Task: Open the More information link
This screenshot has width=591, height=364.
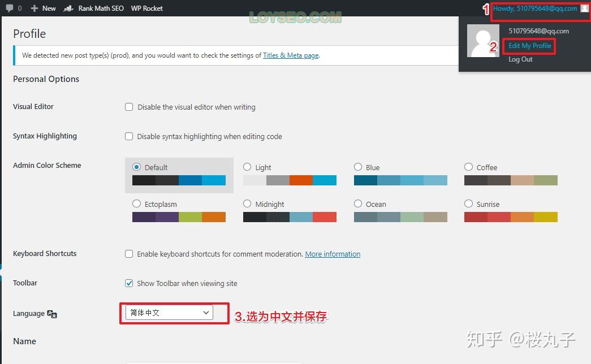Action: (x=333, y=254)
